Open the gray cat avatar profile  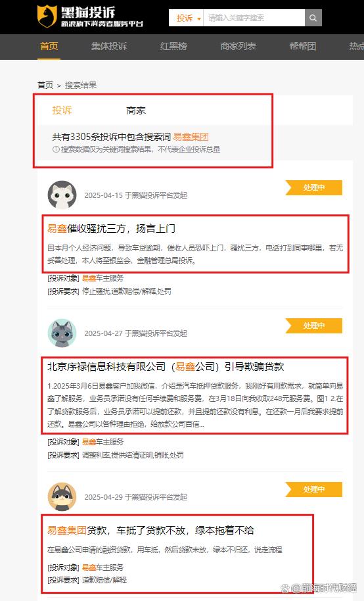pos(62,333)
